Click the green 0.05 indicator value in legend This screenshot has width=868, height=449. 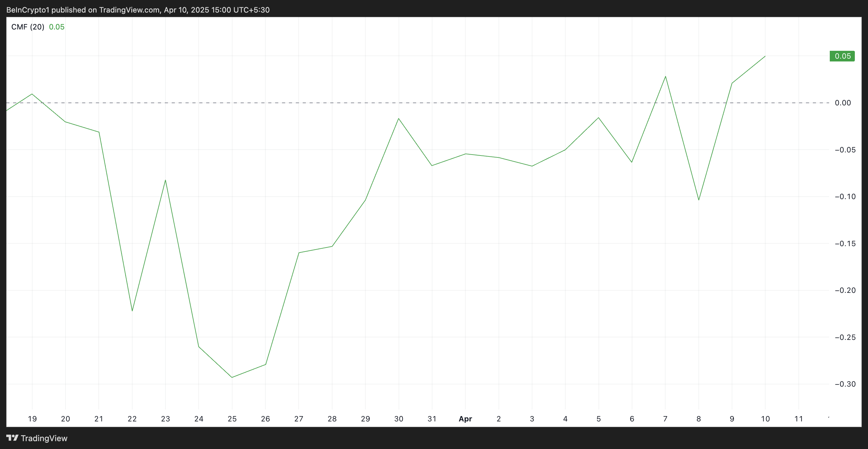(57, 27)
